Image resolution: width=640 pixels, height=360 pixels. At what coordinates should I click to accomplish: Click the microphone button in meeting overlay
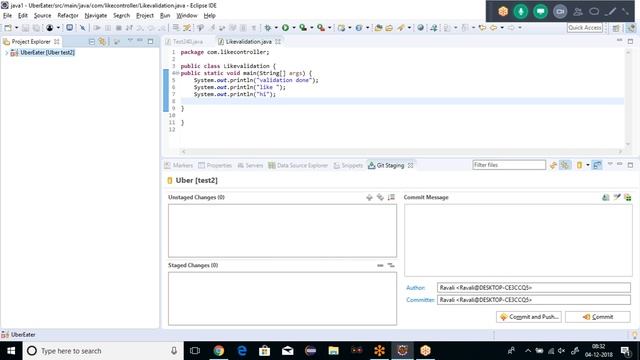point(521,11)
